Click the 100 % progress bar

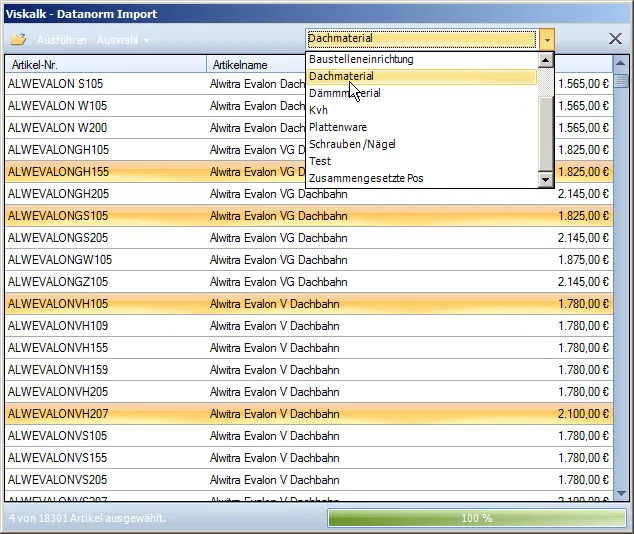point(476,518)
